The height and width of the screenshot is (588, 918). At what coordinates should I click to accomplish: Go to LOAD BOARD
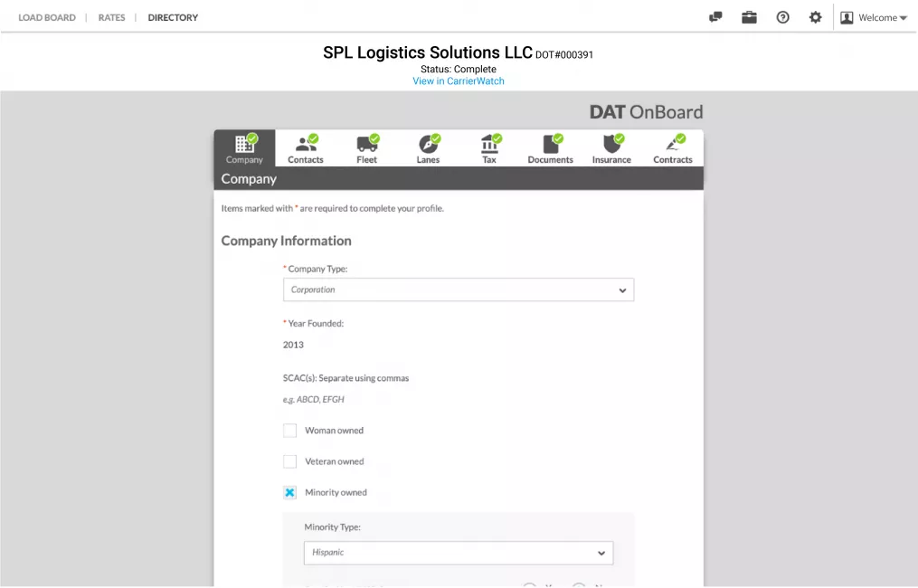click(x=47, y=17)
